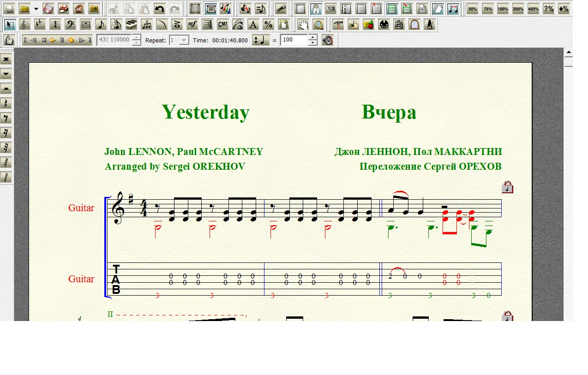The height and width of the screenshot is (375, 588).
Task: Decrease tempo with the spinner down arrow
Action: pyautogui.click(x=313, y=43)
